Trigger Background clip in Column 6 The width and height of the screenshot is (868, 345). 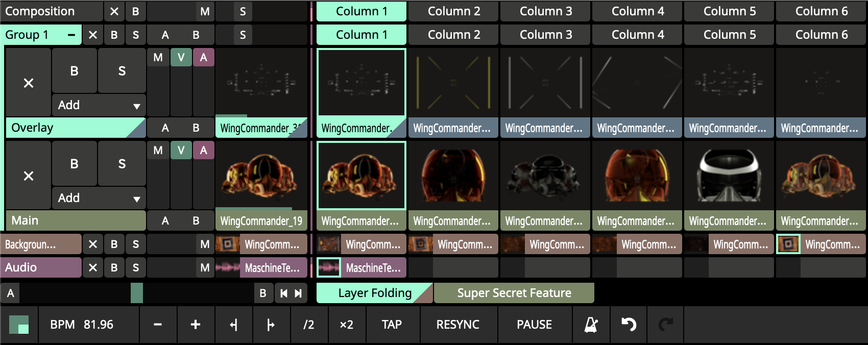click(x=788, y=244)
